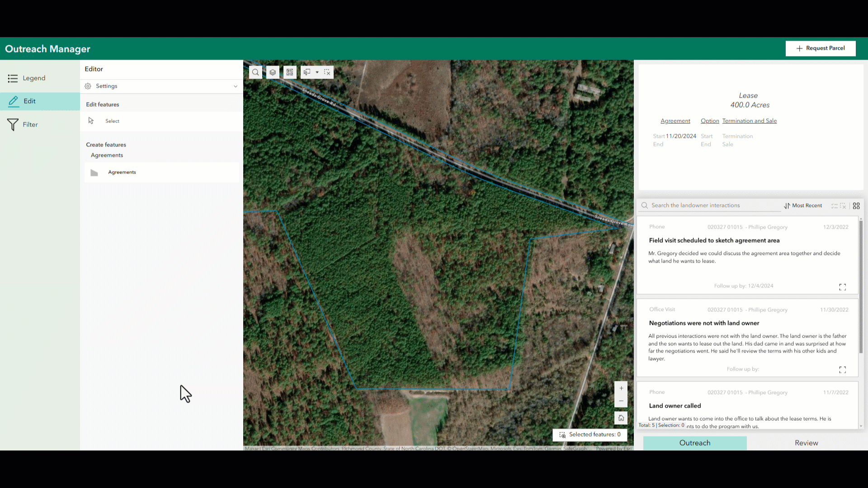Click the search/magnify tool icon

[x=255, y=72]
